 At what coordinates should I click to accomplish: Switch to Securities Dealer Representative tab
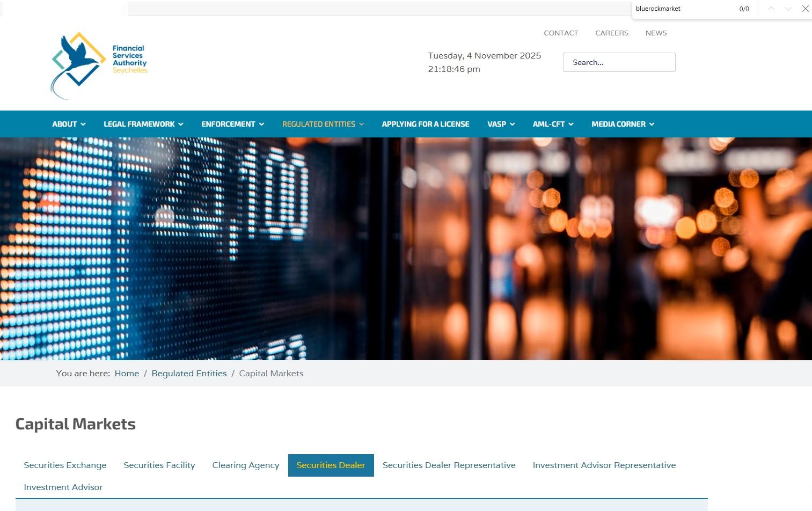coord(449,465)
